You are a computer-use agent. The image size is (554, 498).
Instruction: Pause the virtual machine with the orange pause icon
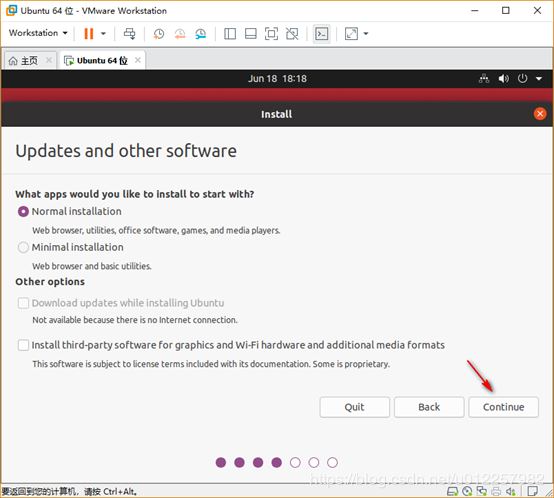click(x=89, y=34)
